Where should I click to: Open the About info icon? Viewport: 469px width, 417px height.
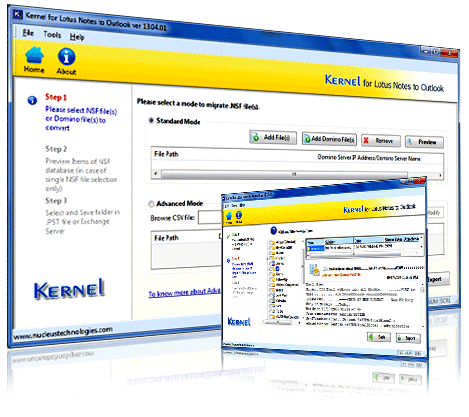point(66,57)
